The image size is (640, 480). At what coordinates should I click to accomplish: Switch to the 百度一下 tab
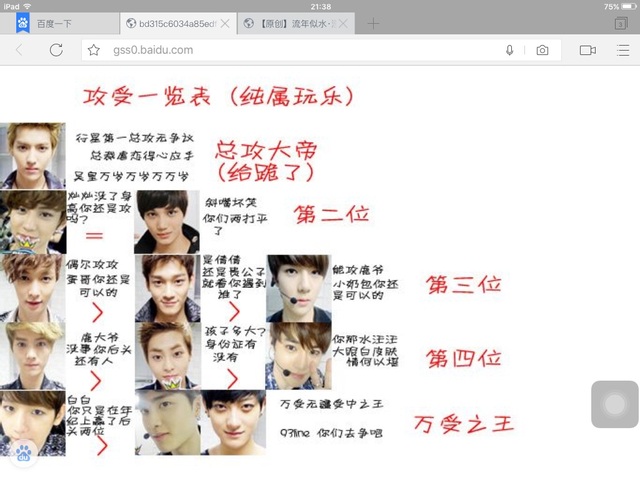pos(60,24)
